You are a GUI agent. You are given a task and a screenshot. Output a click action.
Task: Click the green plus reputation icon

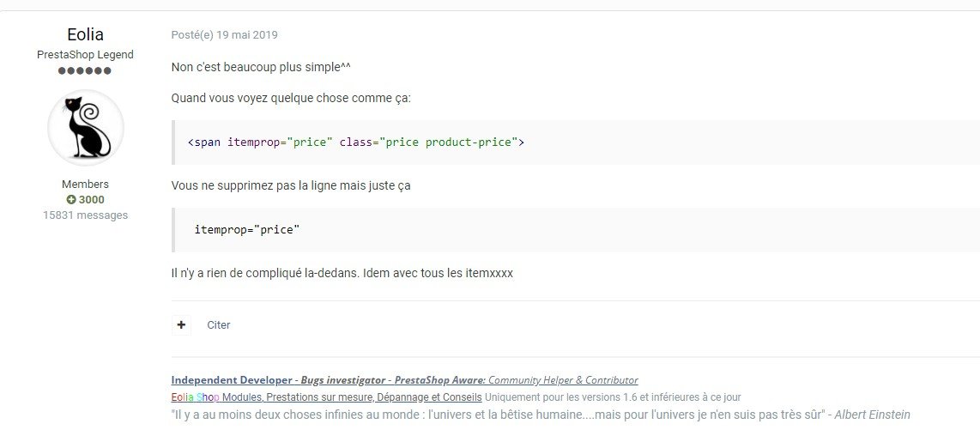[x=70, y=200]
